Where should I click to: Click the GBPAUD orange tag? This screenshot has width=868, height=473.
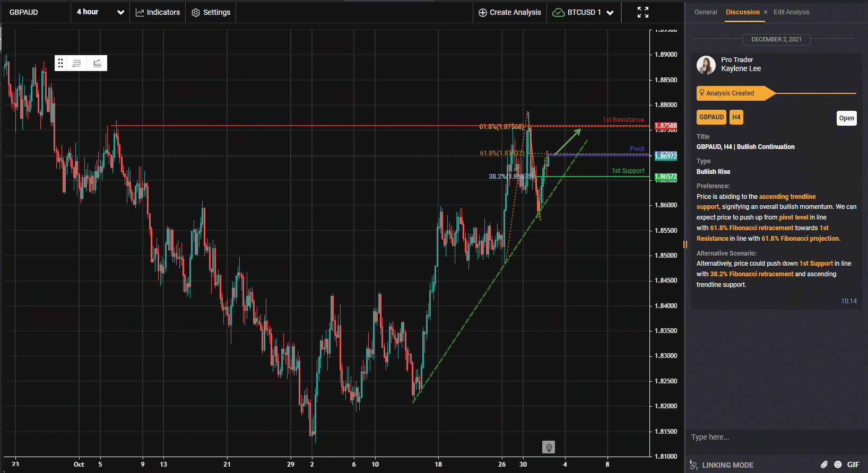click(x=711, y=117)
